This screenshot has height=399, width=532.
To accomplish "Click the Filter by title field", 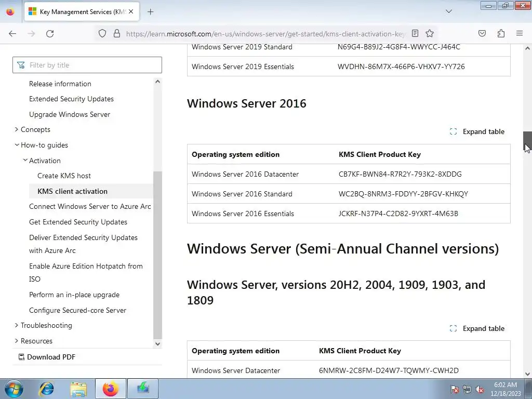I will (x=87, y=65).
